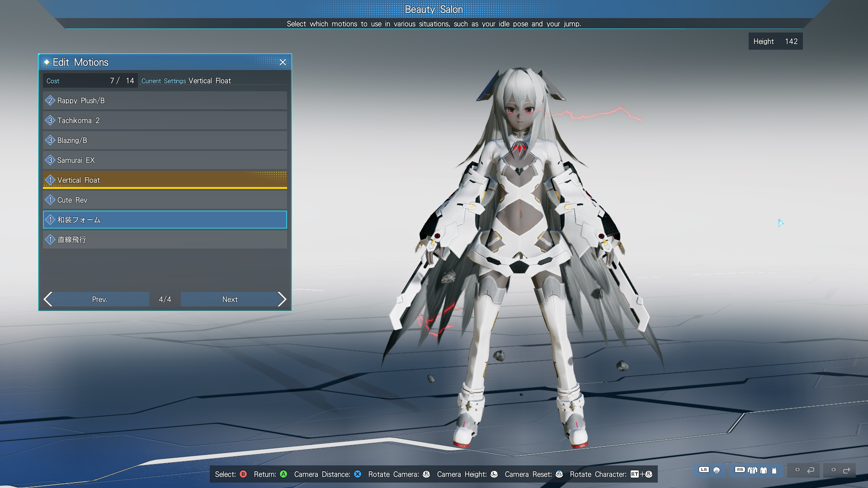Click the red B Select button icon
The image size is (868, 488).
coord(243,474)
